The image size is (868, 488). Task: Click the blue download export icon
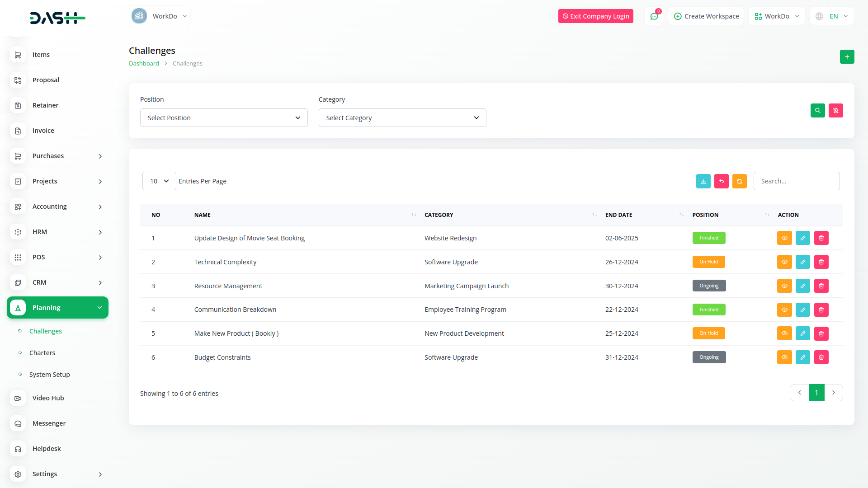703,181
